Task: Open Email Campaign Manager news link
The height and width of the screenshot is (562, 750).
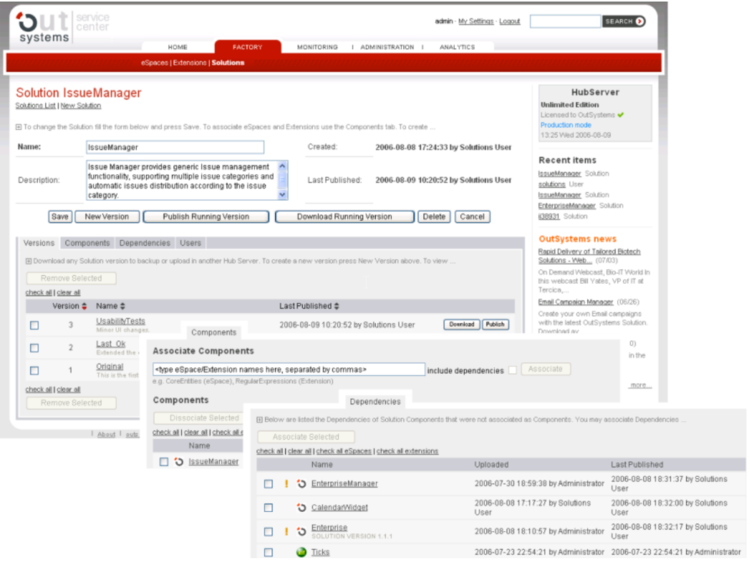Action: pyautogui.click(x=575, y=302)
